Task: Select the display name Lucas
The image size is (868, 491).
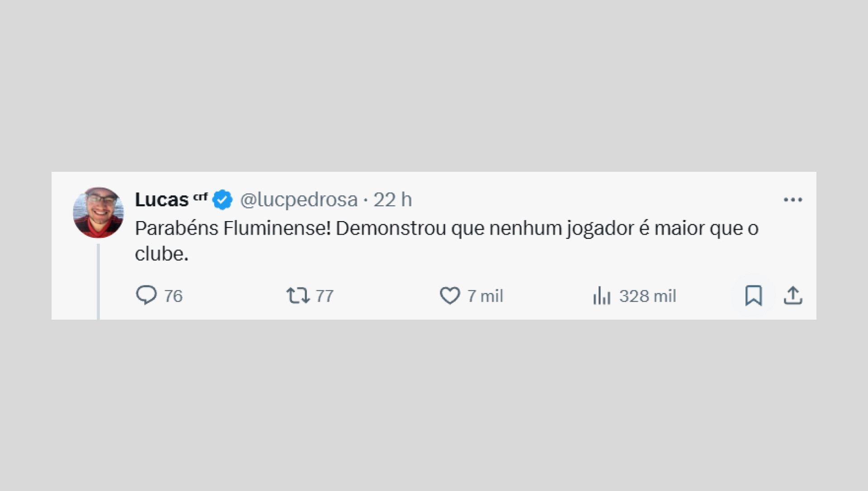Action: (x=161, y=199)
